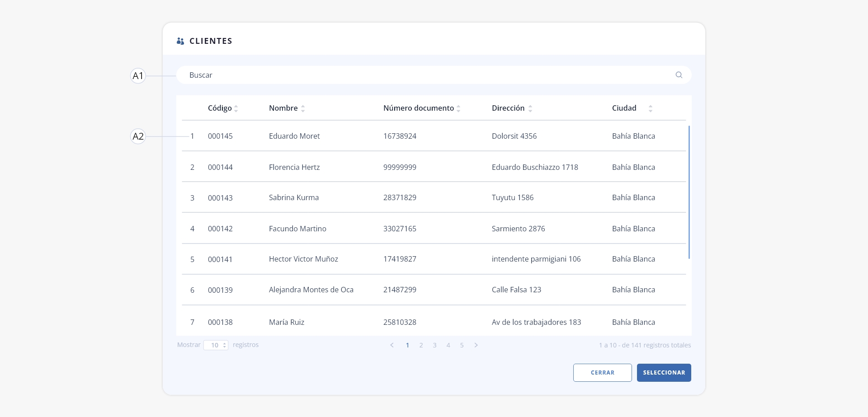Click in the Buscar search field
The image size is (868, 417).
pos(434,75)
